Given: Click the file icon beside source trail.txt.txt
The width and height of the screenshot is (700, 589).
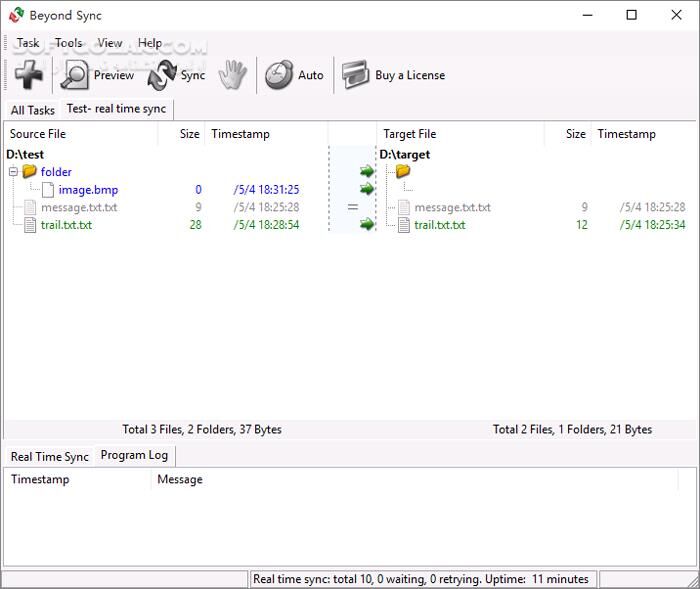Looking at the screenshot, I should (30, 225).
